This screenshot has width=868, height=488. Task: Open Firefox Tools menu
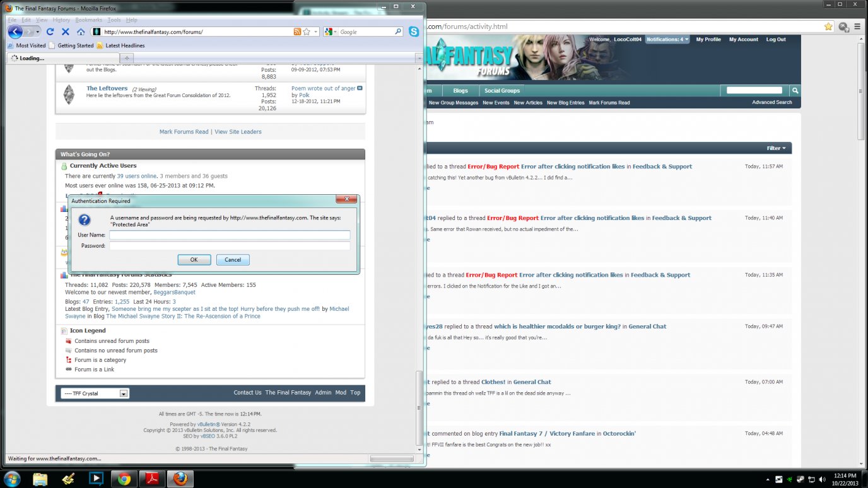coord(114,20)
